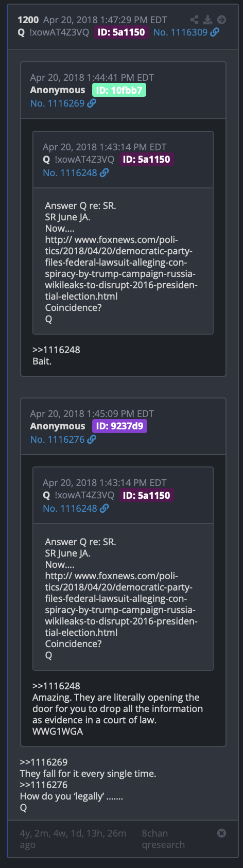Open post number No. 1116269 link
The height and width of the screenshot is (868, 243).
click(57, 103)
